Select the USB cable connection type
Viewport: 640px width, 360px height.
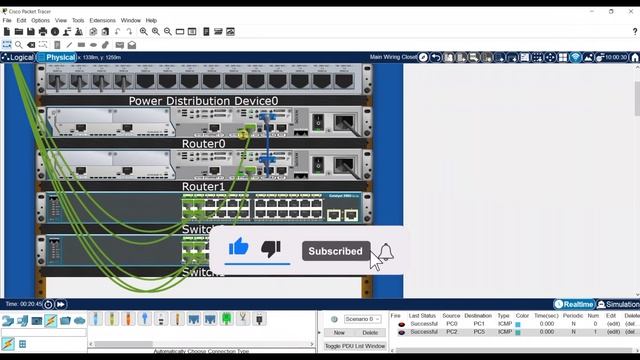tap(259, 319)
